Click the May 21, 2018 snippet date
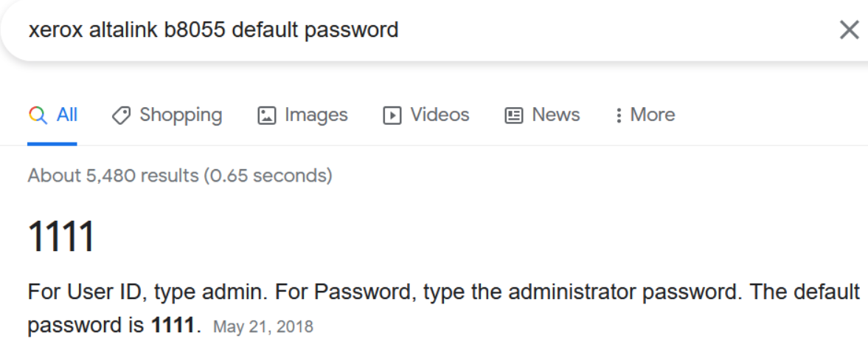The image size is (868, 350). click(x=263, y=326)
